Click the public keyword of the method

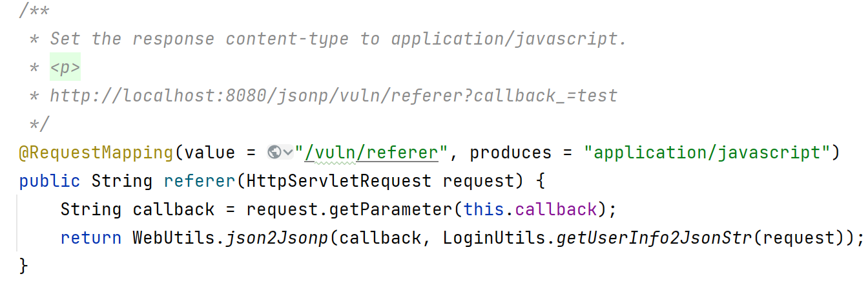50,181
